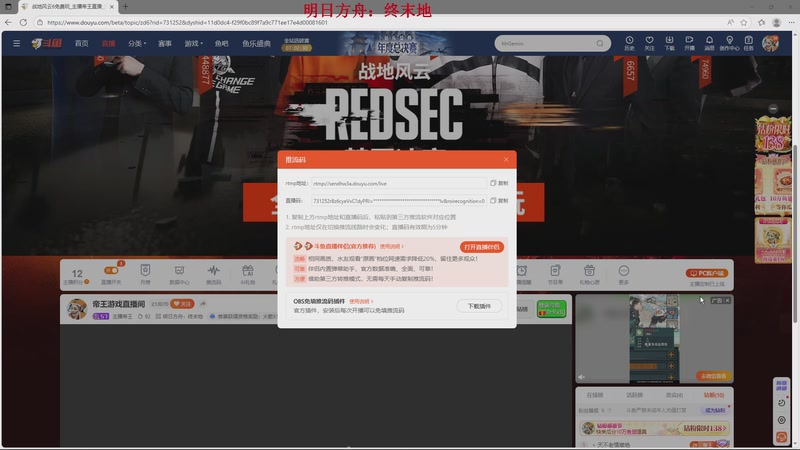Click the user avatar in header
This screenshot has width=800, height=450.
770,43
